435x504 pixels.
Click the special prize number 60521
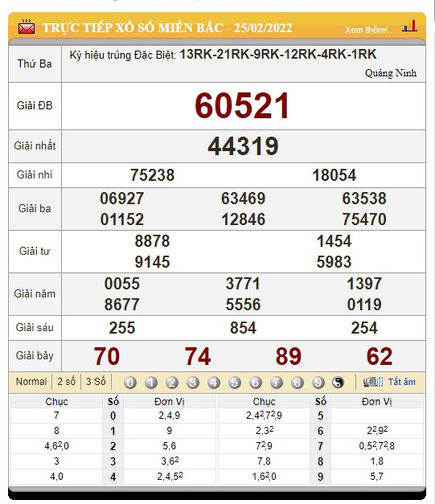pyautogui.click(x=242, y=106)
